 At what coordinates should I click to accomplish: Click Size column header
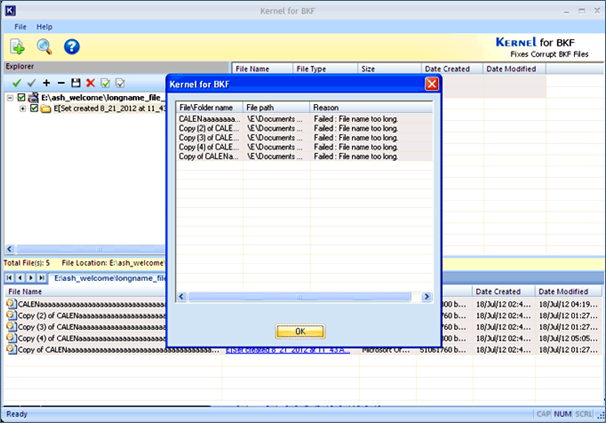pyautogui.click(x=389, y=69)
